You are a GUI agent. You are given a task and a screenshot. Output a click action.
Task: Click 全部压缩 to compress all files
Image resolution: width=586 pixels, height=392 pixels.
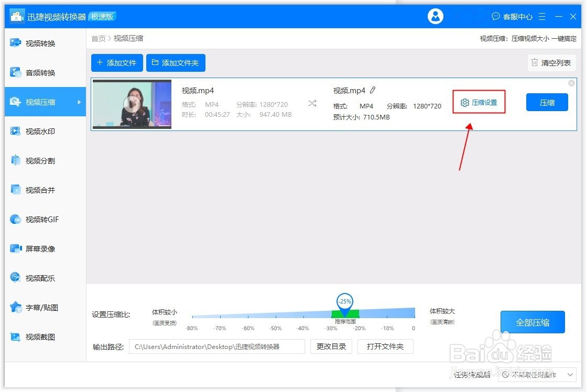click(533, 322)
